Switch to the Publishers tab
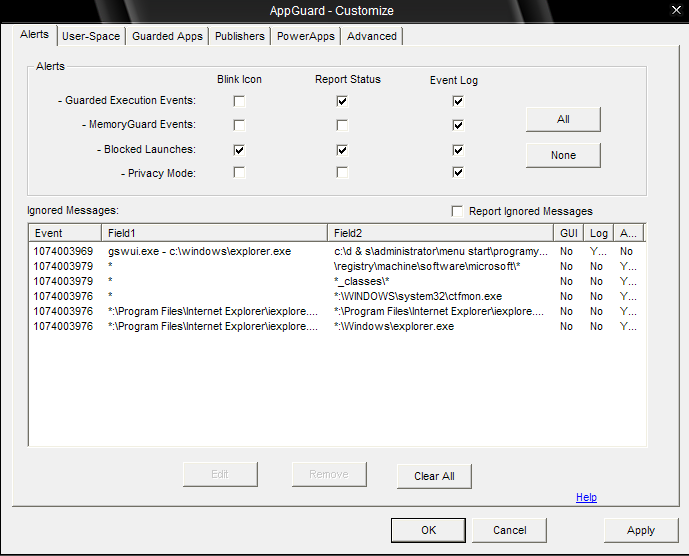689x556 pixels. [x=240, y=36]
